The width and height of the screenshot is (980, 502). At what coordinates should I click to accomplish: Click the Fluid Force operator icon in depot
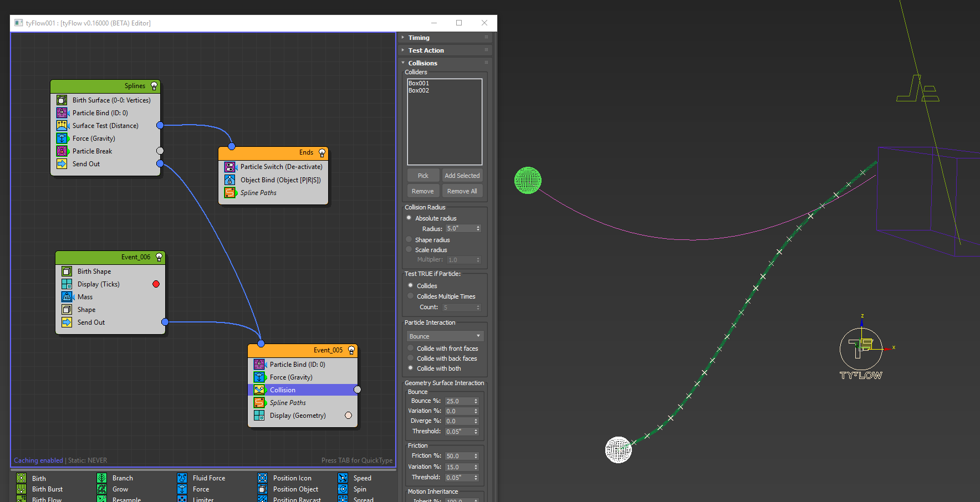coord(182,478)
